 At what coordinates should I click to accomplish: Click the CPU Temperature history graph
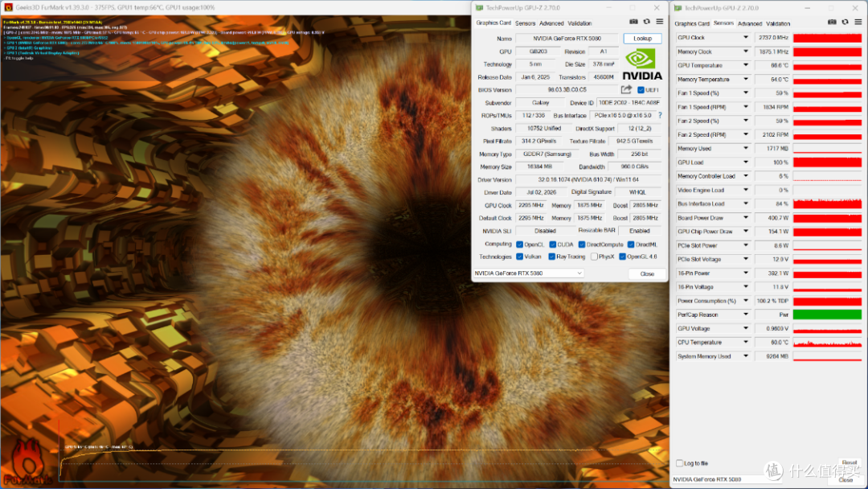tap(827, 343)
